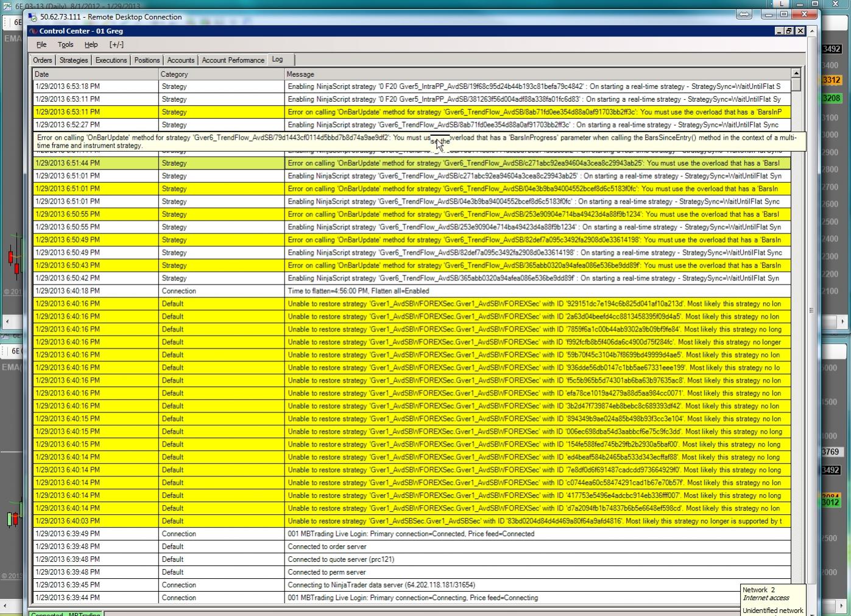Click the error message for ID '04e3b9ba94004552bcef8d6c5183f0fc'

(x=538, y=189)
